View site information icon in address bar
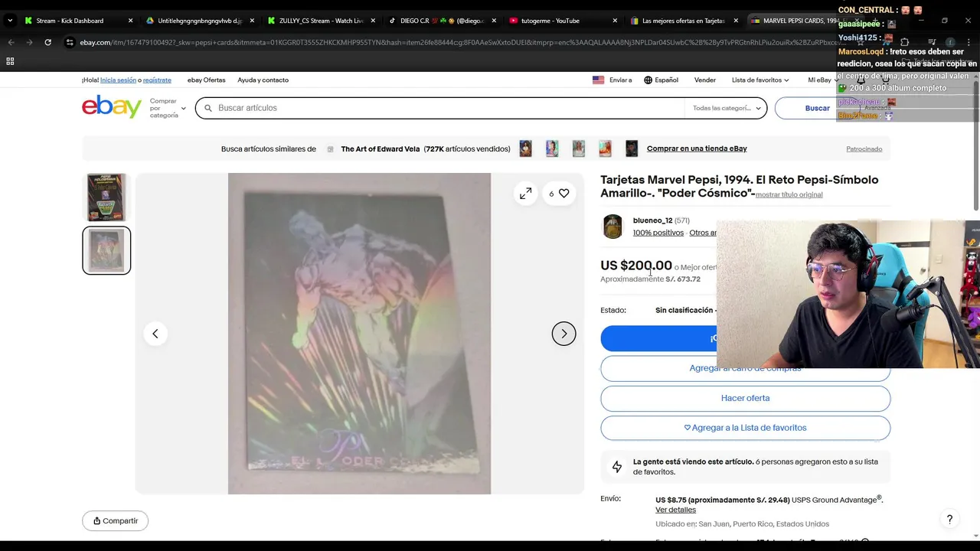The image size is (980, 551). [70, 42]
